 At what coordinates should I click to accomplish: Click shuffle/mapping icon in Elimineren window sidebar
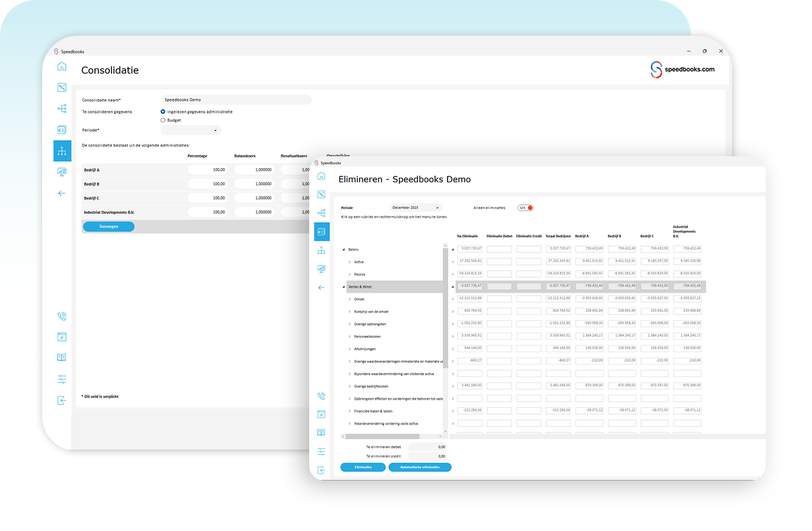click(321, 194)
